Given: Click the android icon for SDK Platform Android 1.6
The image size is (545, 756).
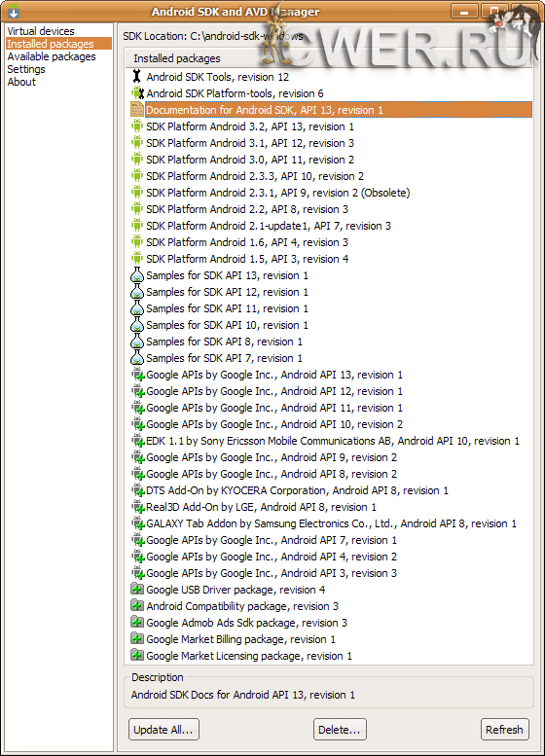Looking at the screenshot, I should tap(137, 242).
